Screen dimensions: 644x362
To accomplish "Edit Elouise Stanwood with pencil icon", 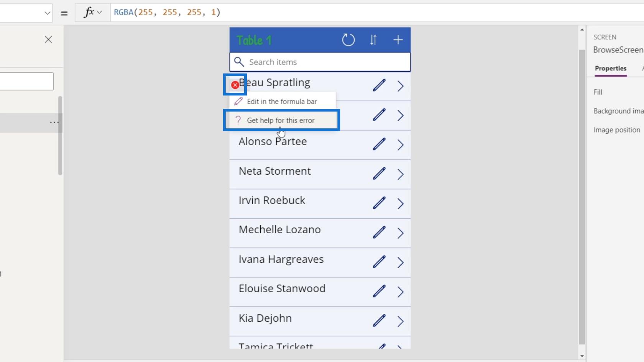I will [379, 291].
